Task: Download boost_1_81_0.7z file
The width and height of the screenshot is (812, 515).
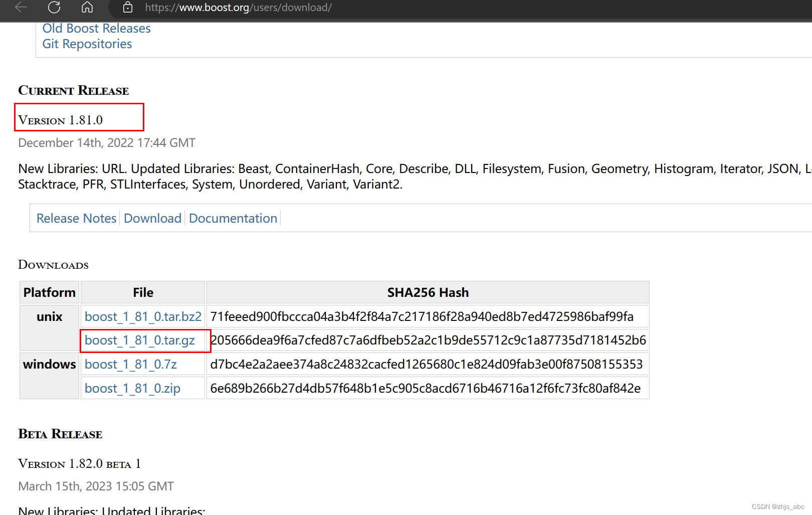Action: point(130,365)
